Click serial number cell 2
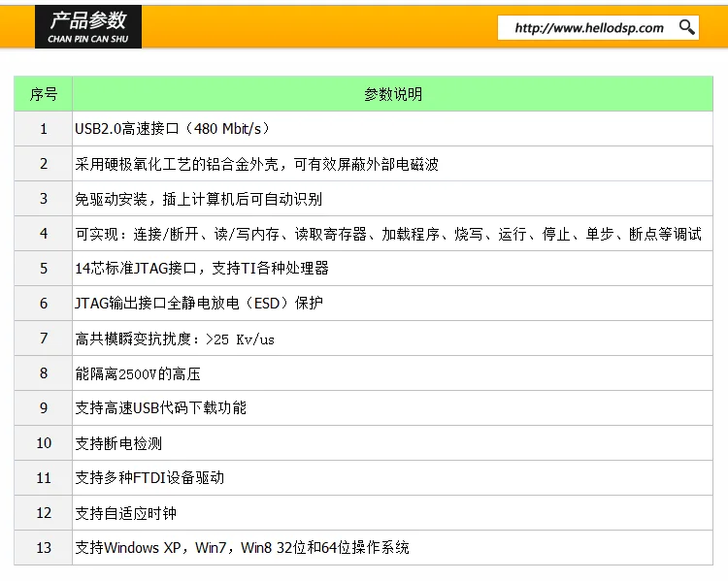The image size is (728, 581). pos(43,164)
